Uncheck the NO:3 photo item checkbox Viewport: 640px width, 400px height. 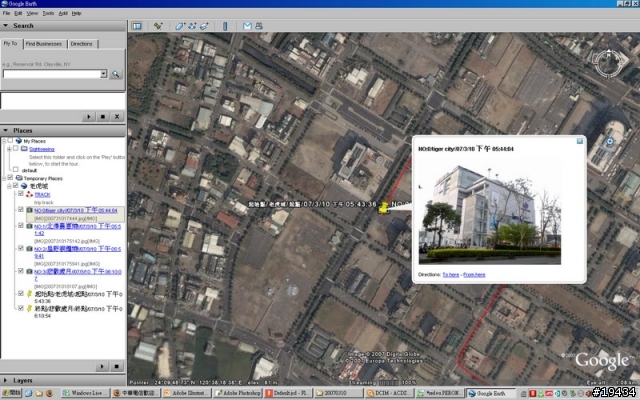[x=21, y=271]
